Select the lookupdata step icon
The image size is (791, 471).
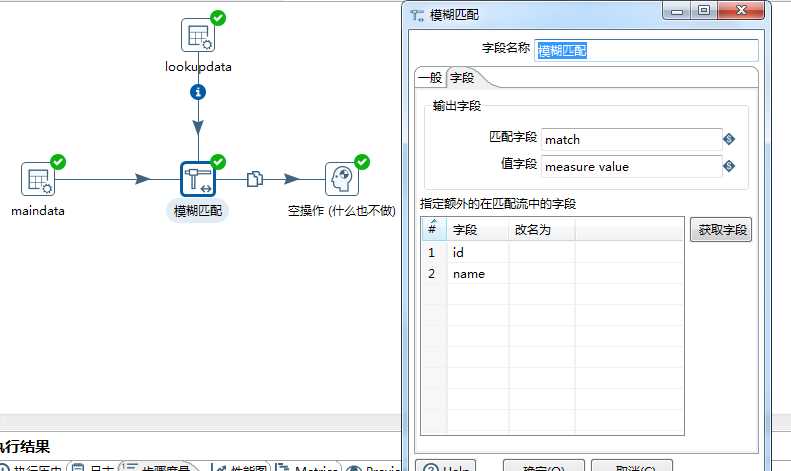tap(198, 35)
